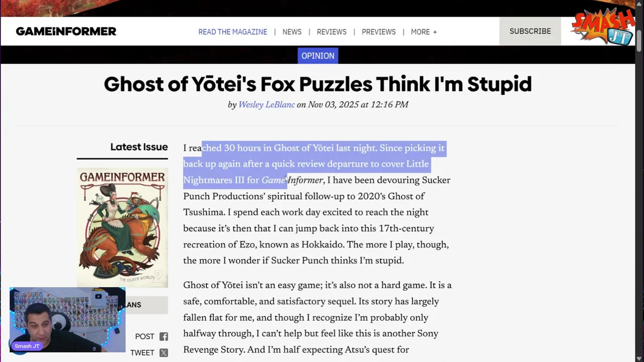The height and width of the screenshot is (362, 644).
Task: Expand the MORE + navigation menu
Action: (x=424, y=32)
